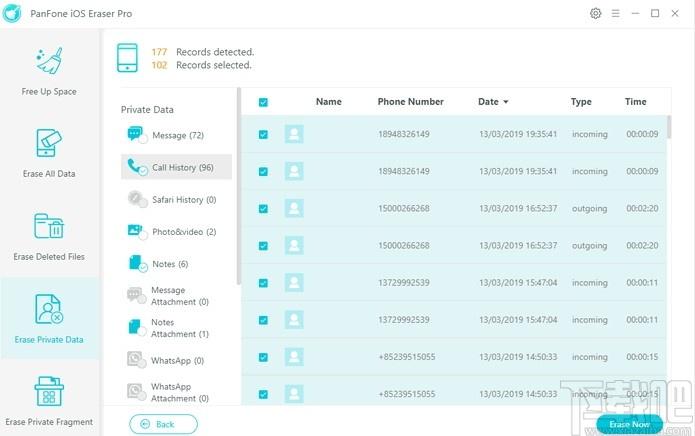Click the Message Attachment icon
This screenshot has height=436, width=695.
136,295
